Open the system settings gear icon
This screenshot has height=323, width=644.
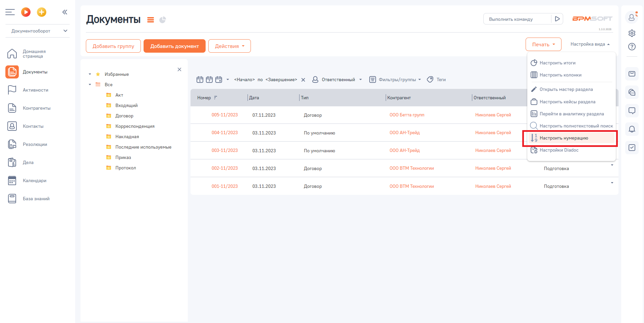[632, 33]
